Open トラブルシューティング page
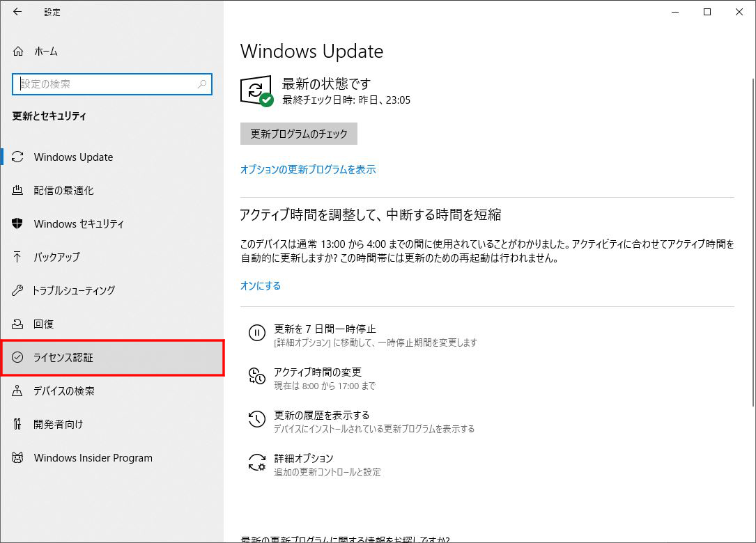The width and height of the screenshot is (756, 543). 112,290
